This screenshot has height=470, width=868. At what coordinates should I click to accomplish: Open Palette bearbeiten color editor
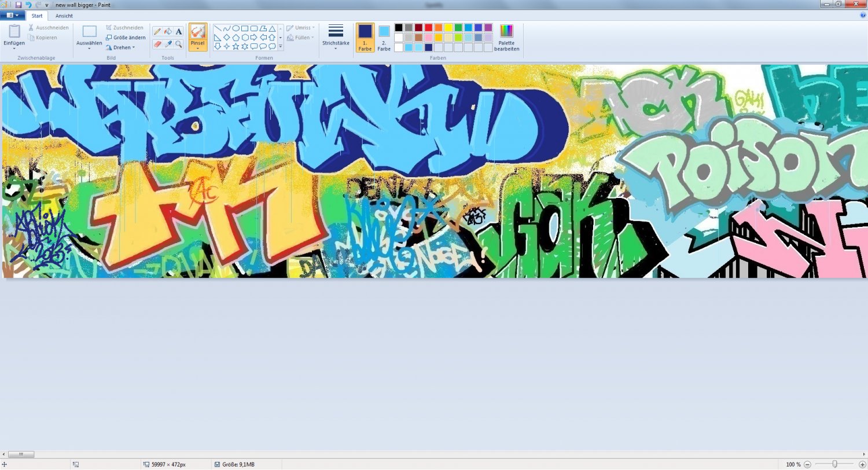[506, 38]
